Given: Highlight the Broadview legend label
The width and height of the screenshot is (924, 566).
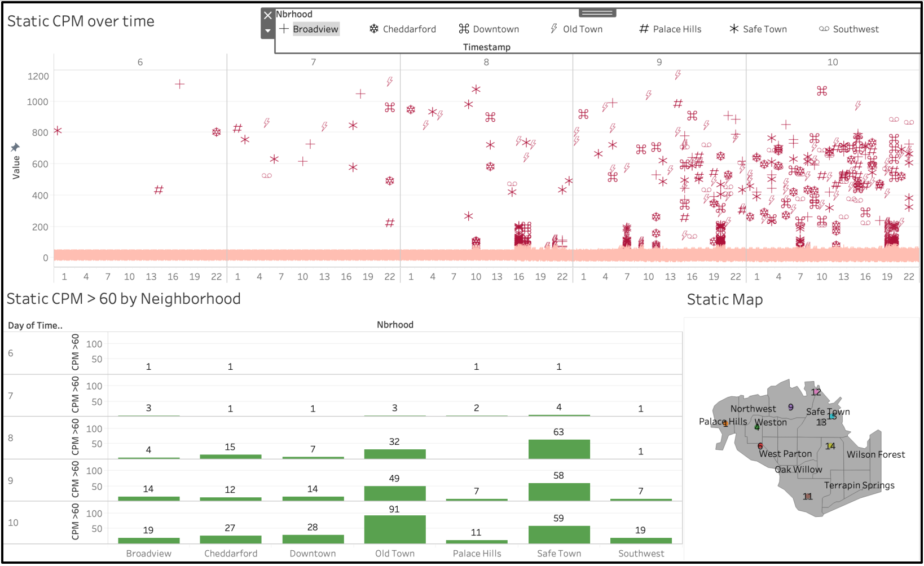Looking at the screenshot, I should 316,29.
